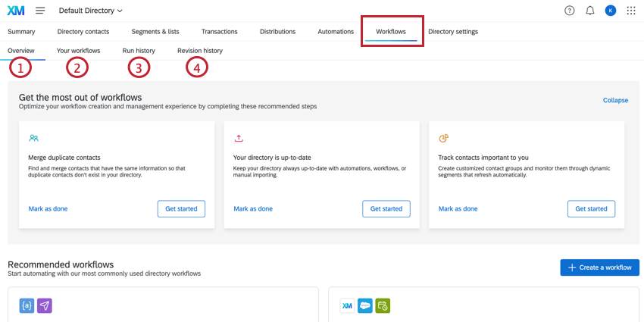This screenshot has height=322, width=644.
Task: Open the Automations tab
Action: tap(336, 32)
